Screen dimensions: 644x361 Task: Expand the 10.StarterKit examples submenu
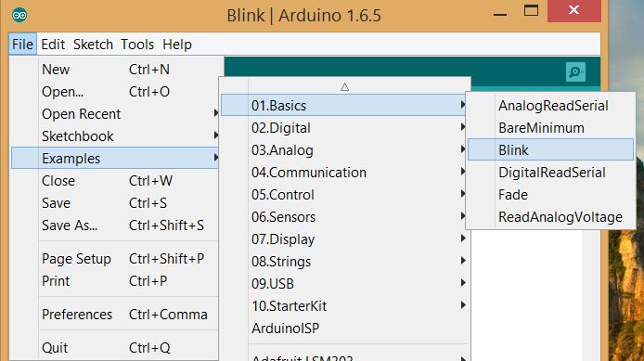(x=344, y=305)
